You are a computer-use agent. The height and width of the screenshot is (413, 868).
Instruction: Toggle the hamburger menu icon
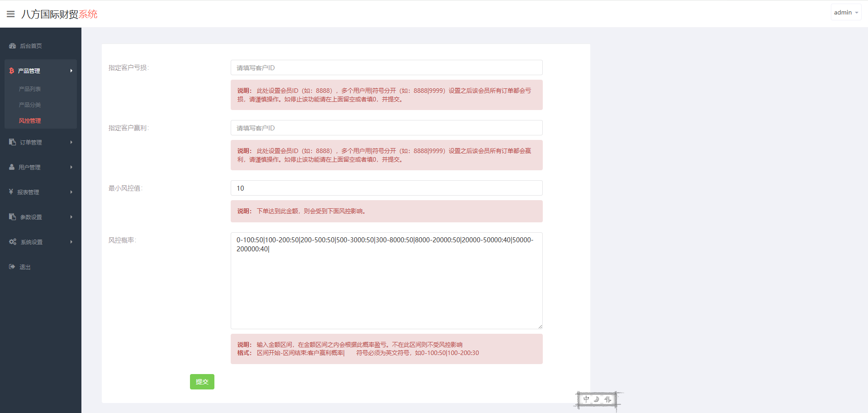pyautogui.click(x=11, y=14)
